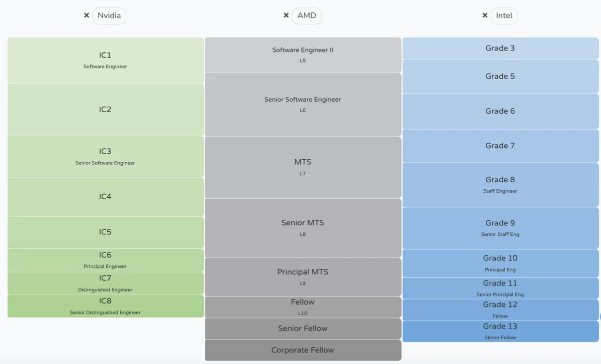Select the AMD company chip
Image resolution: width=601 pixels, height=364 pixels.
[307, 16]
